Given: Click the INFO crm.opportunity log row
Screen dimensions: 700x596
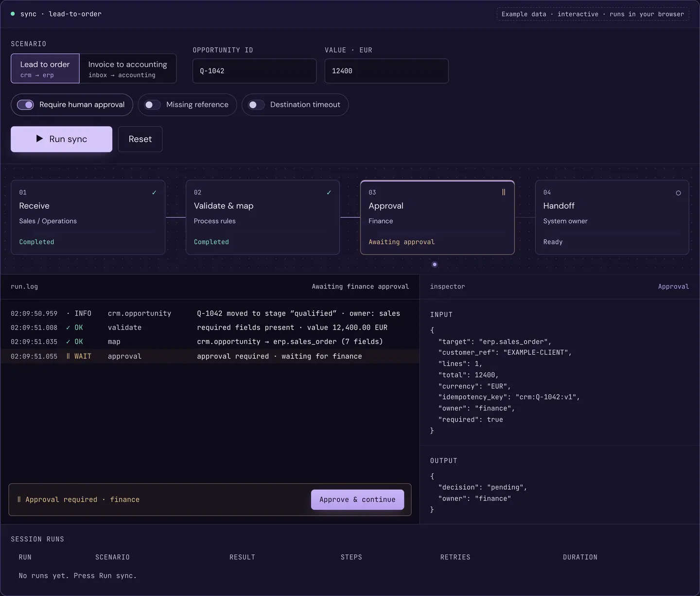Looking at the screenshot, I should [x=210, y=314].
